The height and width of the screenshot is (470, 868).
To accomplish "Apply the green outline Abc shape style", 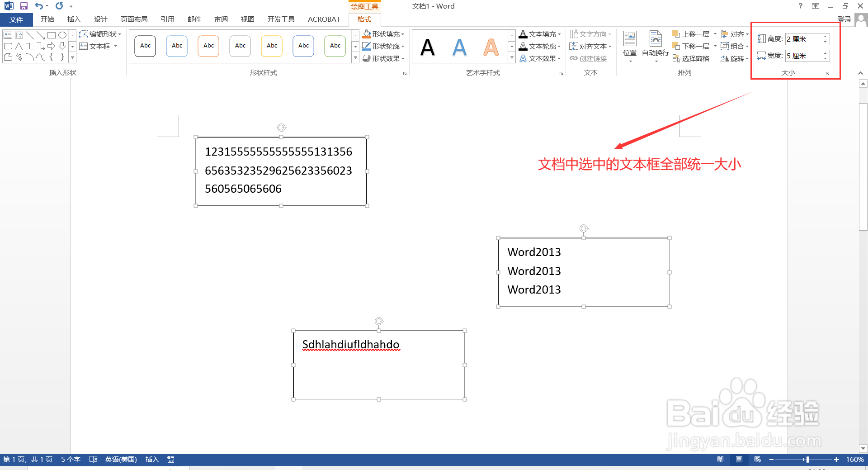I will [335, 46].
